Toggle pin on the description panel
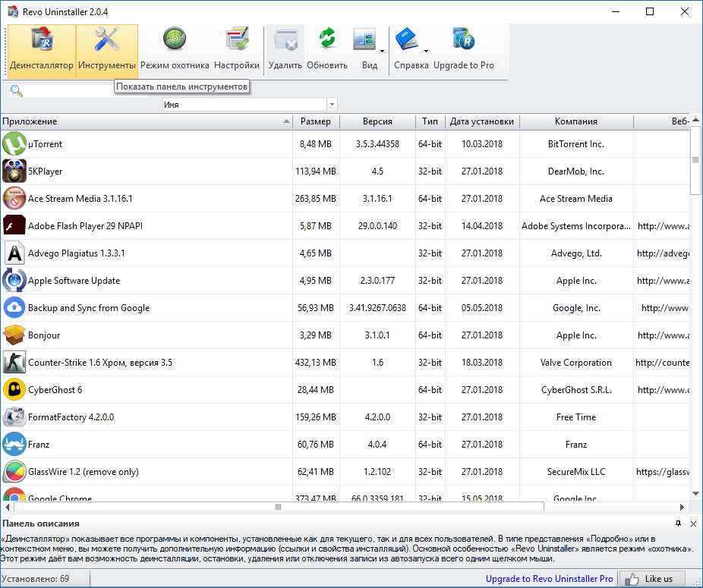Viewport: 703px width, 588px height. (678, 524)
